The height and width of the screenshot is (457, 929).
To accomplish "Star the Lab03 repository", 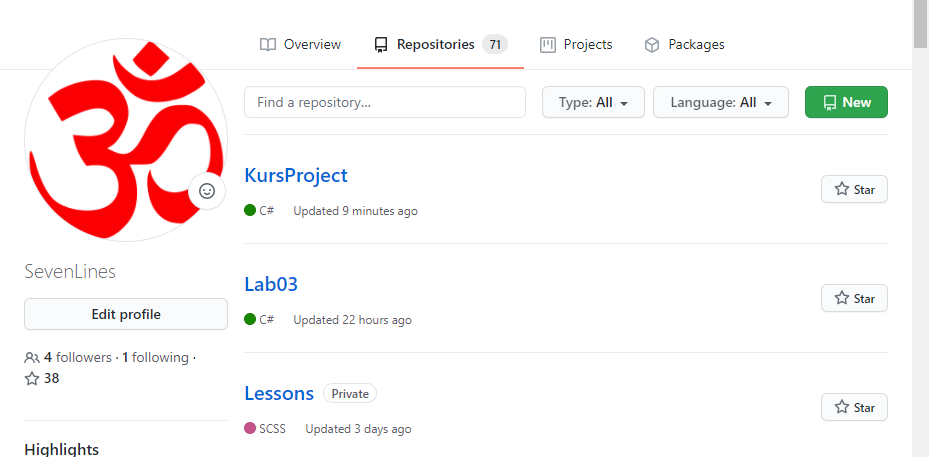I will click(x=854, y=298).
